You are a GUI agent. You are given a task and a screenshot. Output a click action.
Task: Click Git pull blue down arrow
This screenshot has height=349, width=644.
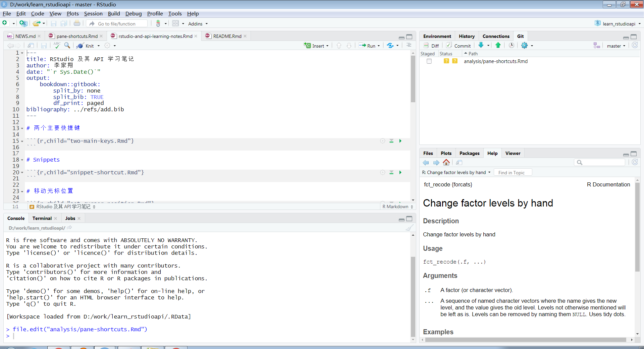481,45
